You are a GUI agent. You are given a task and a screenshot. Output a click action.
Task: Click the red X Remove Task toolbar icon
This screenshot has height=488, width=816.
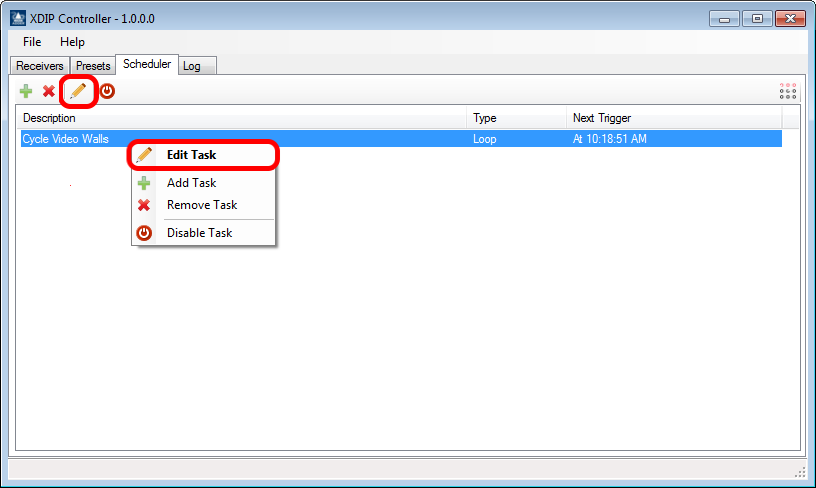pyautogui.click(x=49, y=92)
